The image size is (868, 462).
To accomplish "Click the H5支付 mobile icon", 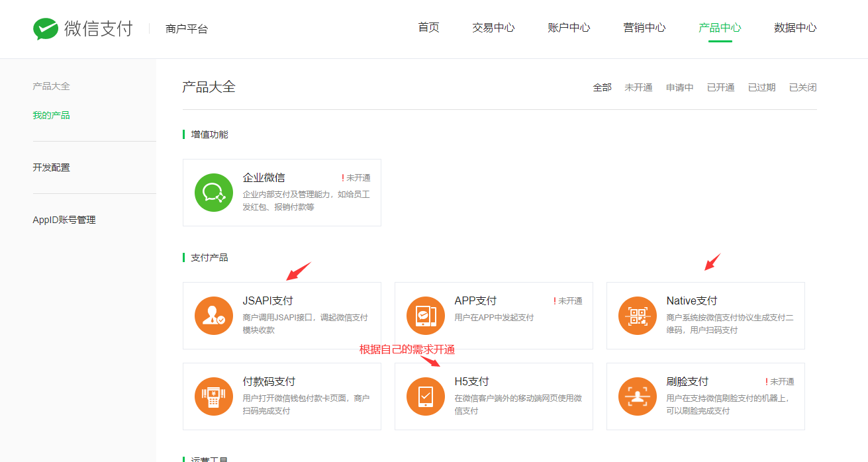I will click(x=425, y=396).
